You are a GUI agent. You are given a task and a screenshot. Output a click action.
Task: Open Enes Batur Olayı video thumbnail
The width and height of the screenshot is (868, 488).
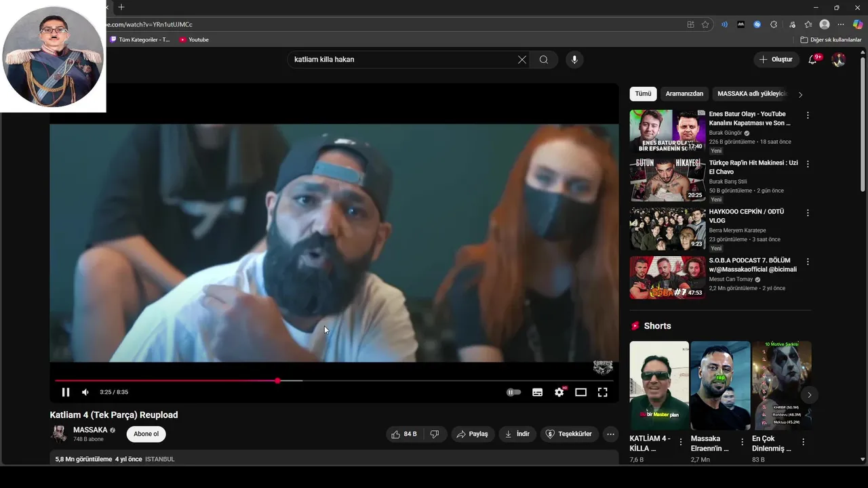[668, 131]
